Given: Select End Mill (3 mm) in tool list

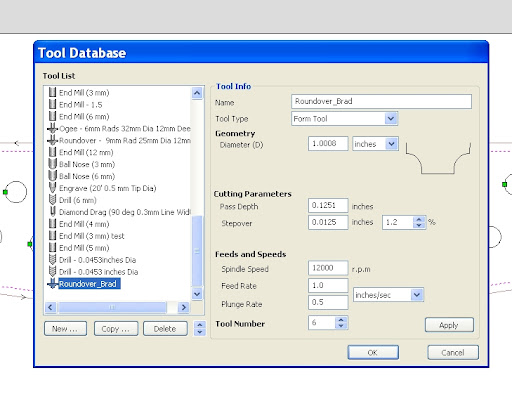Looking at the screenshot, I should coord(84,93).
